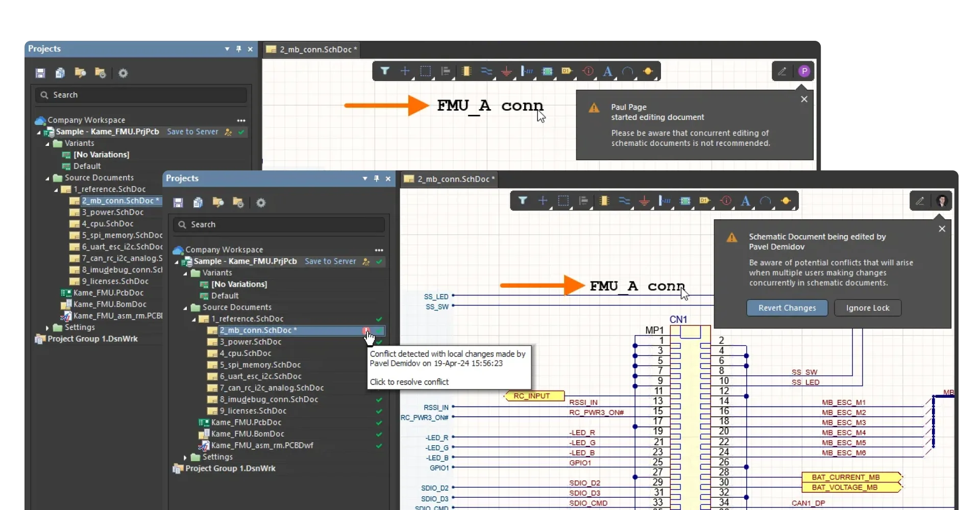This screenshot has height=510, width=980.
Task: Close the Pavel Demidov conflict notification
Action: pyautogui.click(x=942, y=229)
